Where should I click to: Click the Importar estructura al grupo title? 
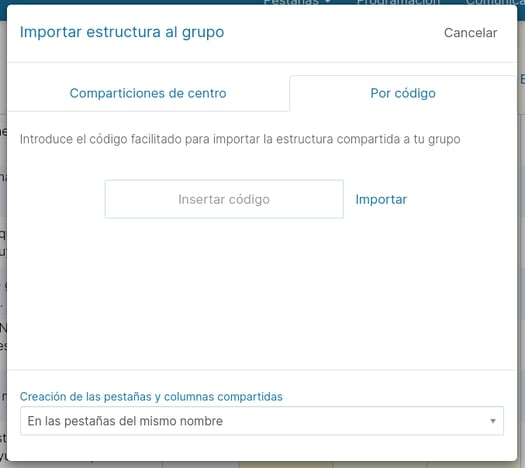tap(122, 32)
